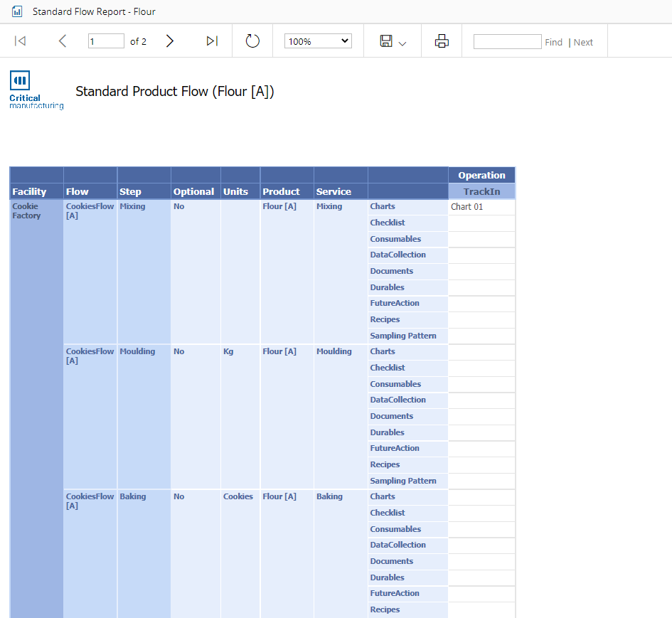Click the Next search result link
Viewport: 672px width, 618px height.
[x=583, y=43]
